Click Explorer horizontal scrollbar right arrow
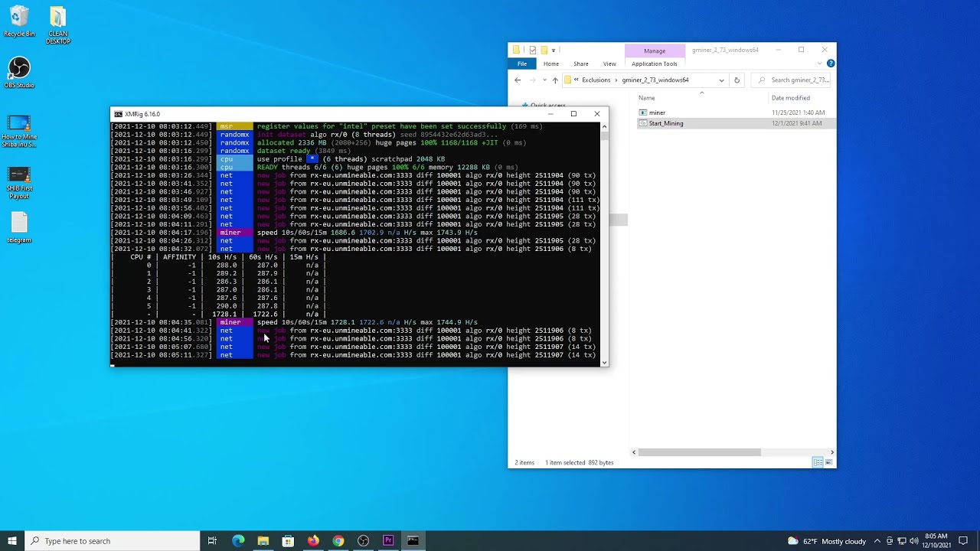The width and height of the screenshot is (980, 551). [831, 452]
